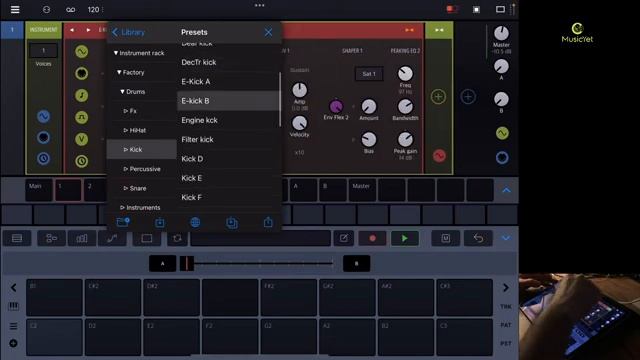Open the hamburger main menu
640x360 pixels.
(15, 9)
